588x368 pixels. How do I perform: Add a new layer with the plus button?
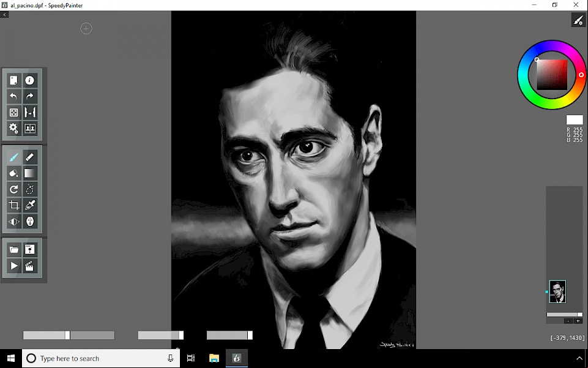[x=578, y=321]
